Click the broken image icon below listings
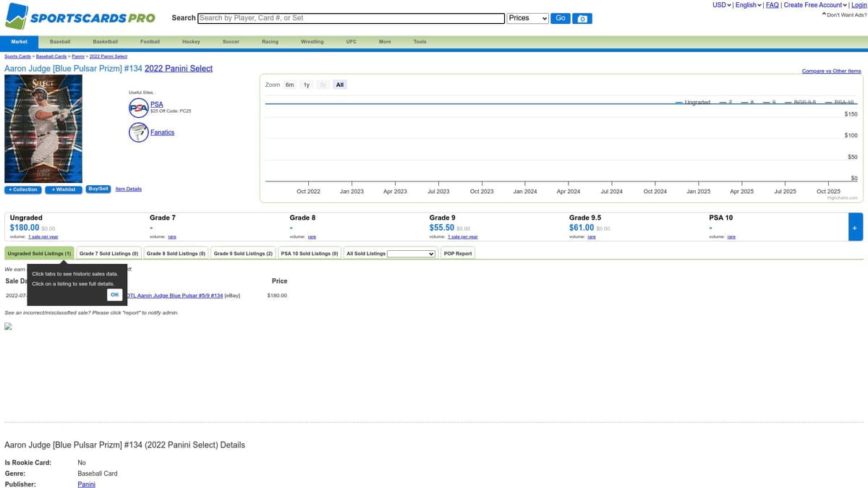The image size is (868, 488). [x=9, y=326]
